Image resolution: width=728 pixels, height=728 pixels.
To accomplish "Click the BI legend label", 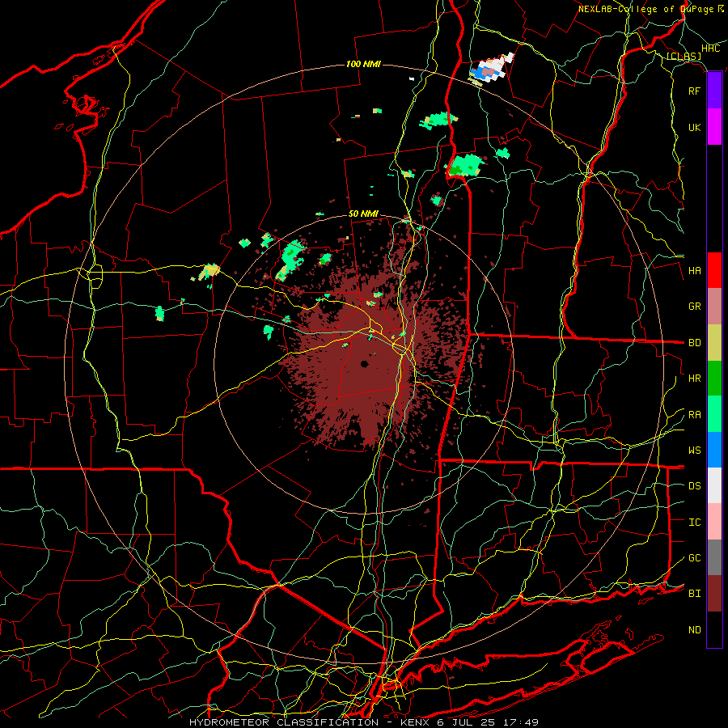I will tap(694, 594).
